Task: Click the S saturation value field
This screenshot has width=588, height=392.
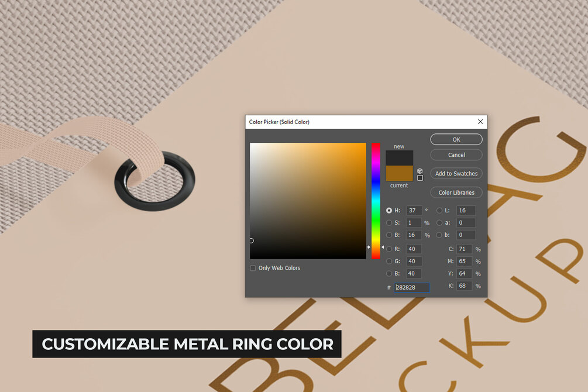Action: coord(414,223)
